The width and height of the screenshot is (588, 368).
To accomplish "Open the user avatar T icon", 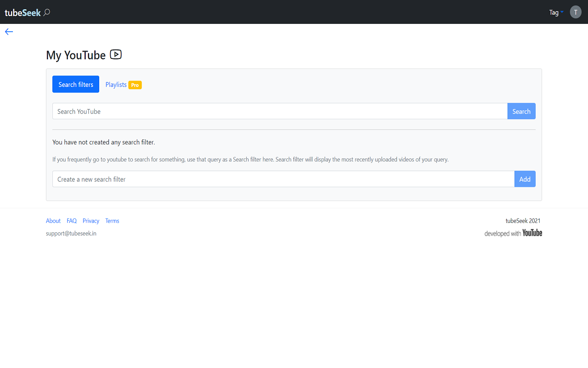I will point(576,12).
